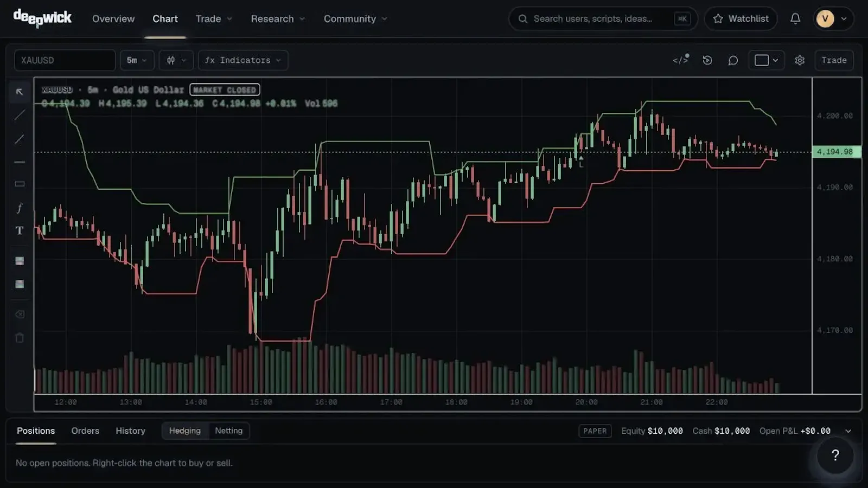This screenshot has height=488, width=868.
Task: Click the bar replay icon
Action: click(x=707, y=60)
